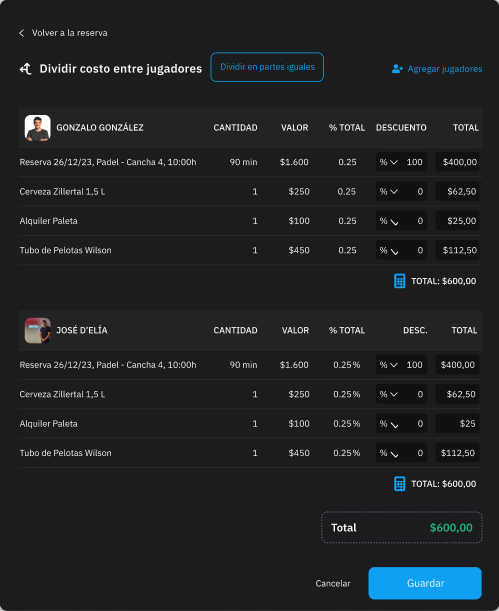Screen dimensions: 499x611
Task: Click the $25 total field in José's Alquiler Paleta
Action: pyautogui.click(x=457, y=424)
